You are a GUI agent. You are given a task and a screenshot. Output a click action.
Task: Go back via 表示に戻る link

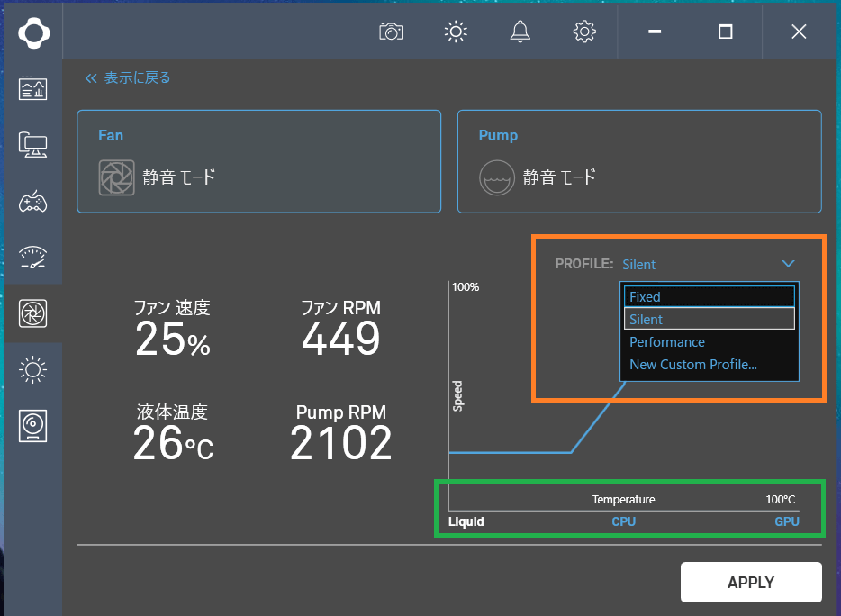click(x=128, y=77)
